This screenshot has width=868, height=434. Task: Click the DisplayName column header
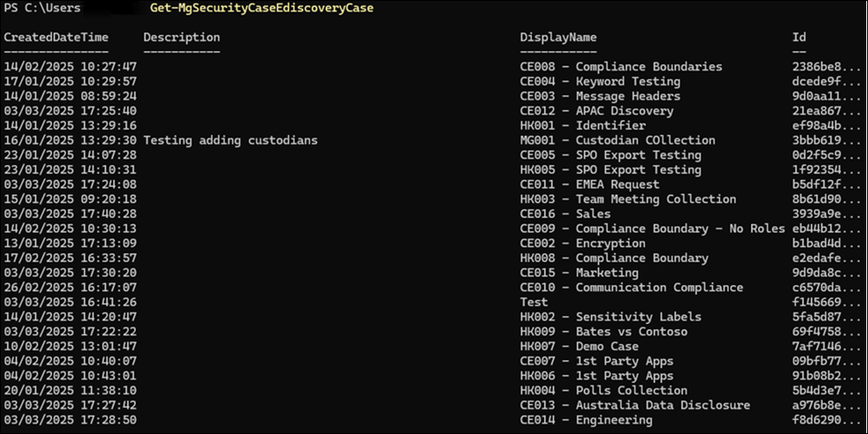(x=558, y=38)
